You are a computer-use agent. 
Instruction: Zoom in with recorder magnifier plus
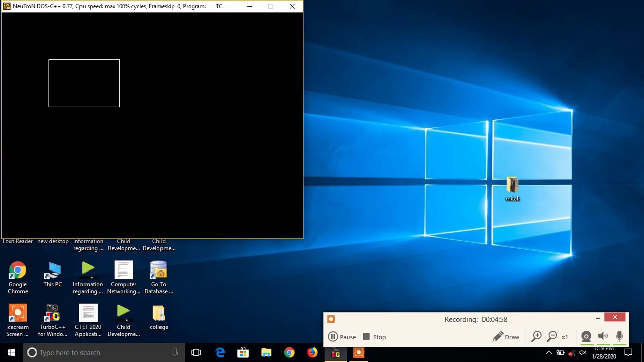tap(537, 336)
